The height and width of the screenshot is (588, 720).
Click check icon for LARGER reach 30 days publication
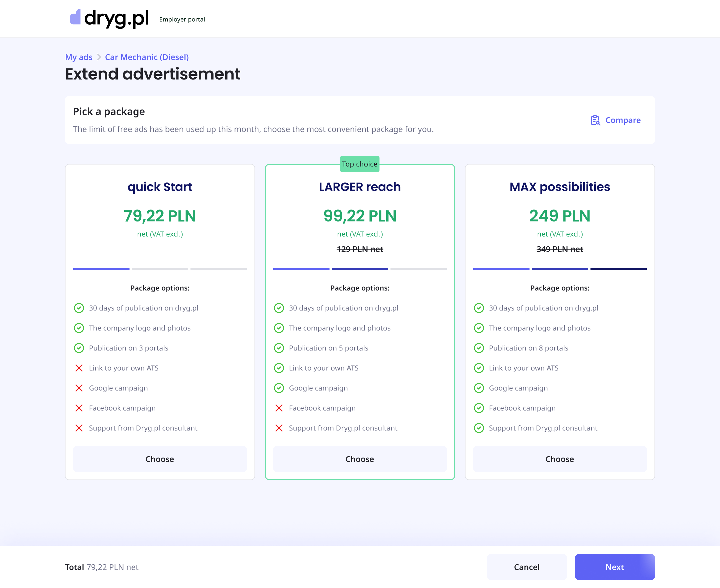[x=279, y=308]
